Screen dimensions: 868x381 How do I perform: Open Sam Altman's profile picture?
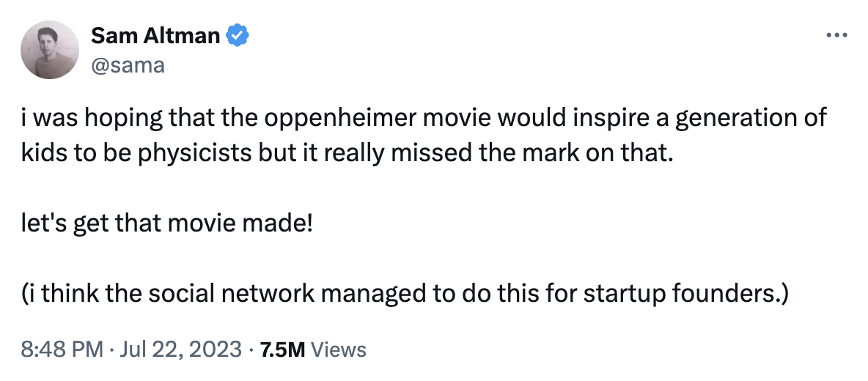point(50,49)
